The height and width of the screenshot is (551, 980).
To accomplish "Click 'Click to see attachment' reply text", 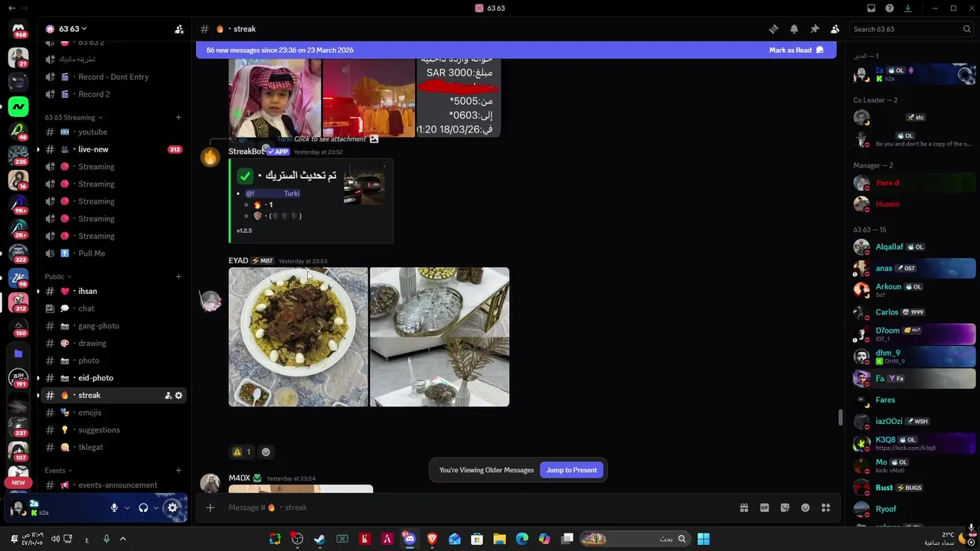I will point(331,139).
